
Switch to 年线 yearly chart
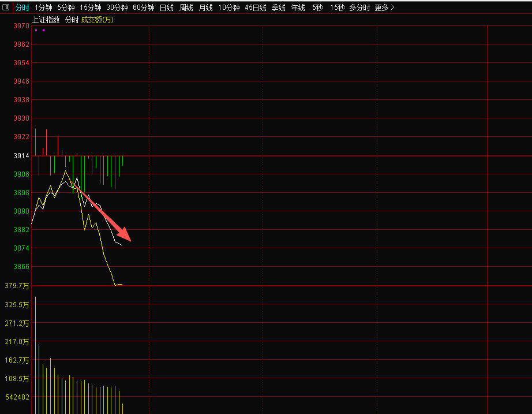298,8
